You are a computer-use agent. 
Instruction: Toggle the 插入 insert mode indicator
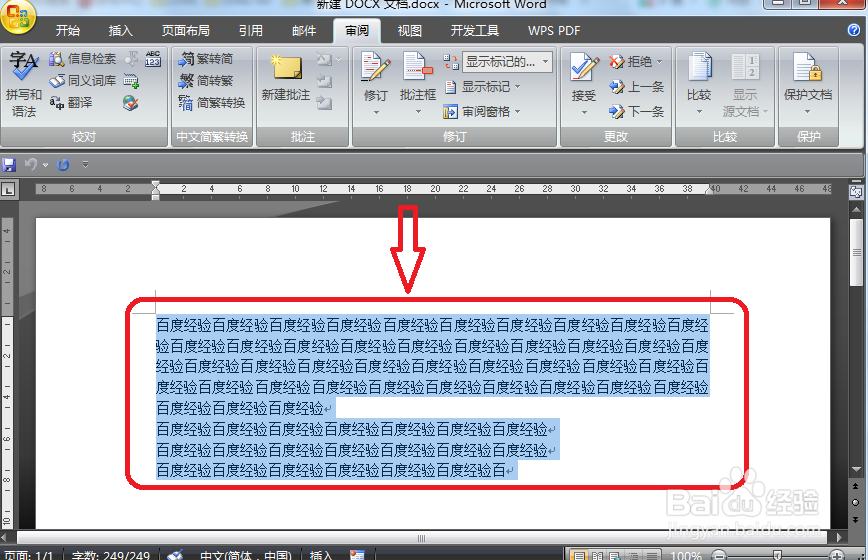coord(321,555)
